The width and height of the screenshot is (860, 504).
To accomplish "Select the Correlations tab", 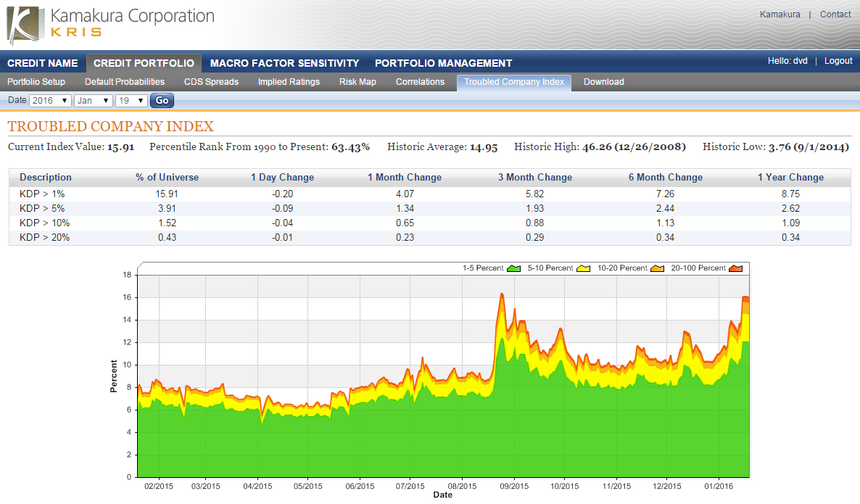I will point(420,82).
